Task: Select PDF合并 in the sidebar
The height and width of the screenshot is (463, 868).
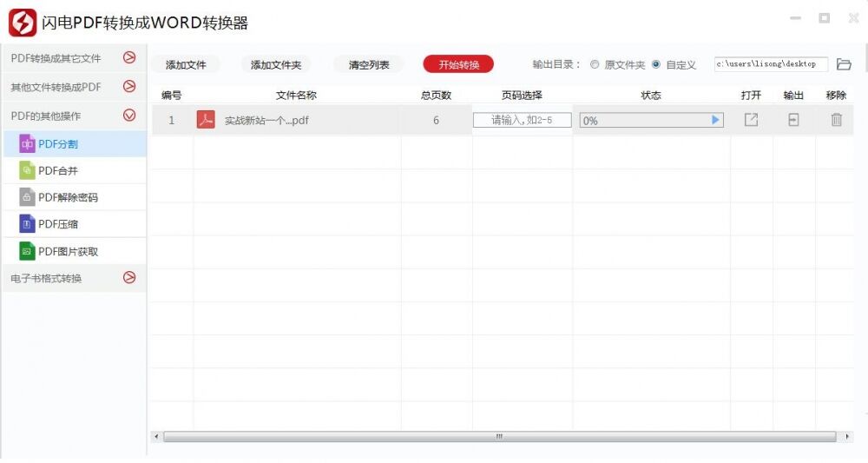Action: (x=75, y=170)
